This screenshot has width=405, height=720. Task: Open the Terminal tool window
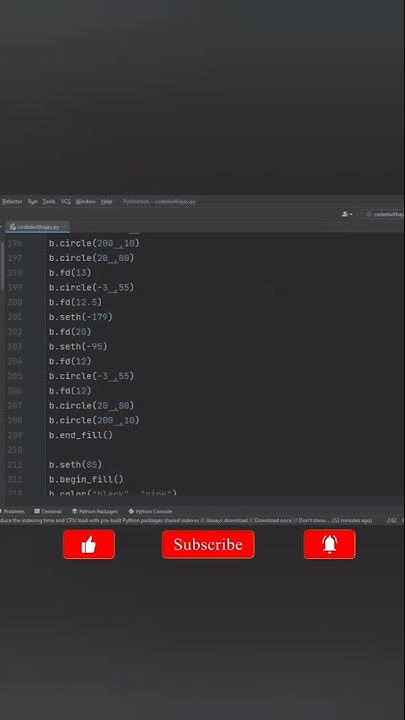click(48, 511)
